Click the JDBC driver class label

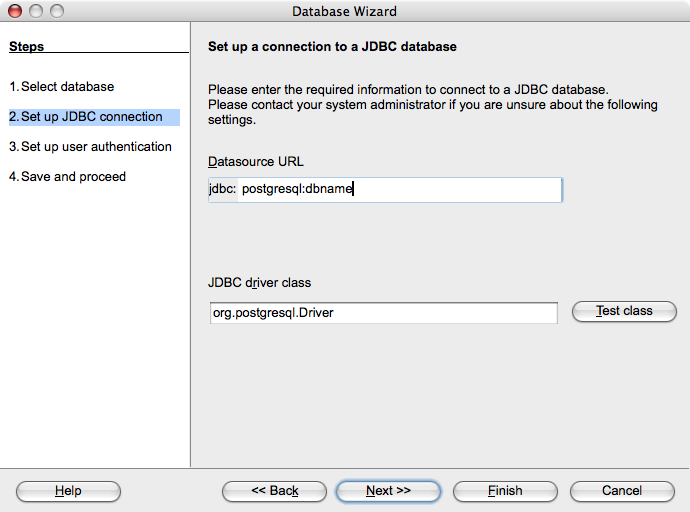pos(259,283)
